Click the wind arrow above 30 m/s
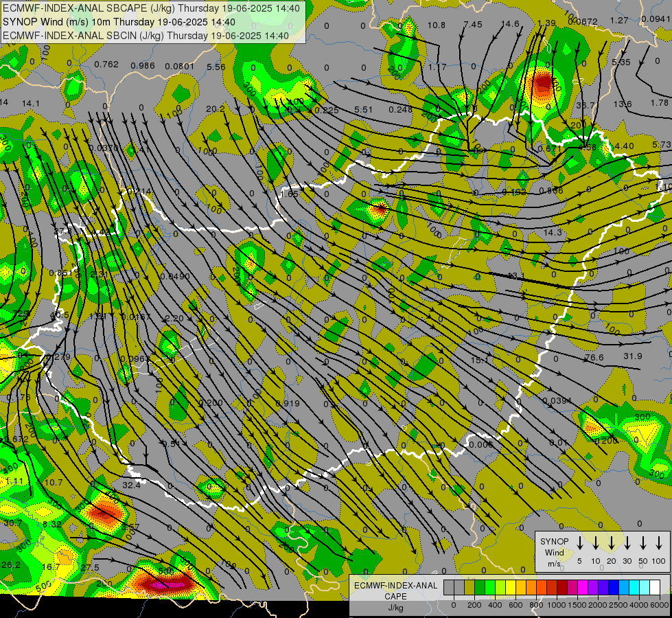672x618 pixels. [x=627, y=543]
